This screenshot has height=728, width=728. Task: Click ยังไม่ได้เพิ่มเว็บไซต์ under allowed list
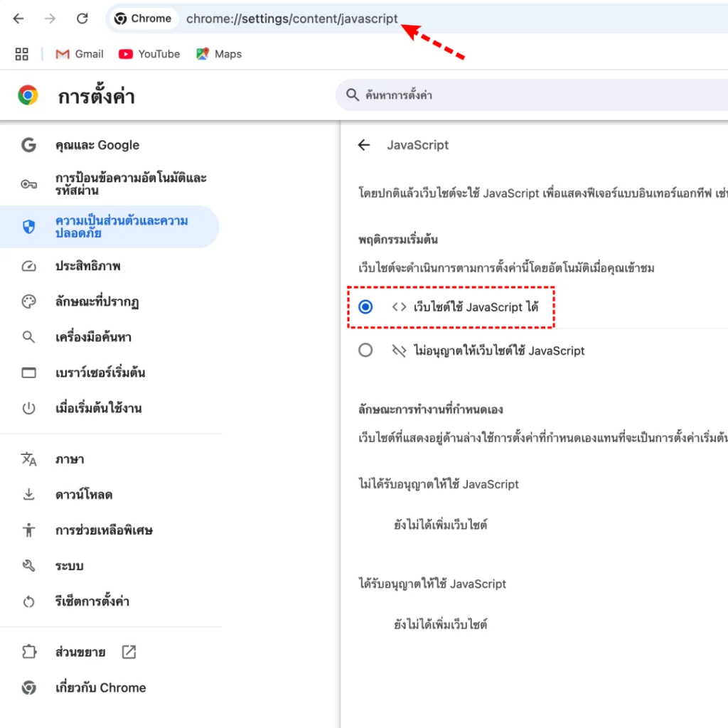[441, 624]
